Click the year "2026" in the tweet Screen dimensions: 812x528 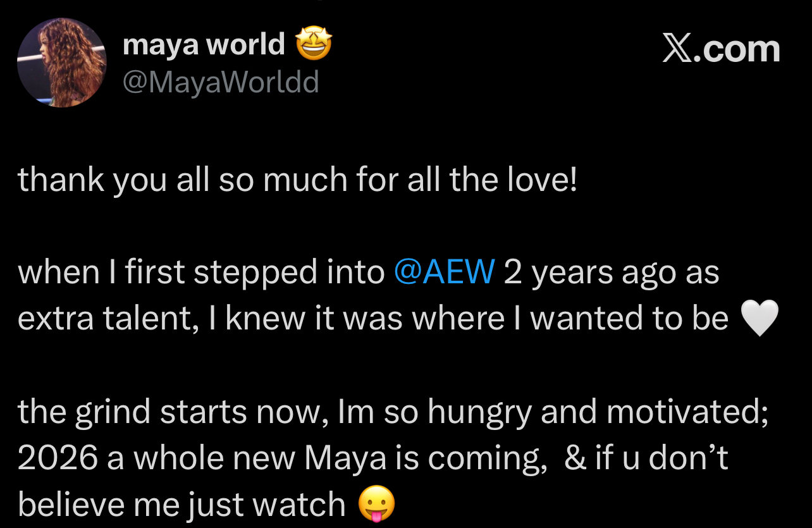click(58, 458)
